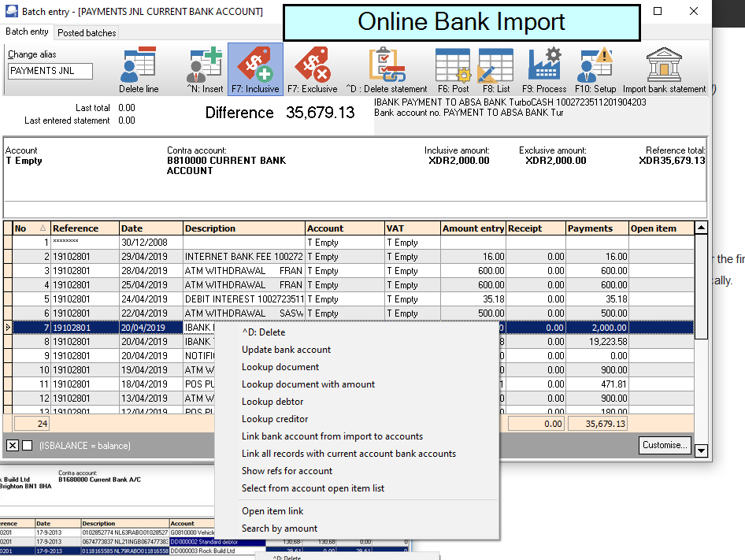The image size is (745, 560).
Task: Choose Lookup document with amount entry
Action: (x=308, y=384)
